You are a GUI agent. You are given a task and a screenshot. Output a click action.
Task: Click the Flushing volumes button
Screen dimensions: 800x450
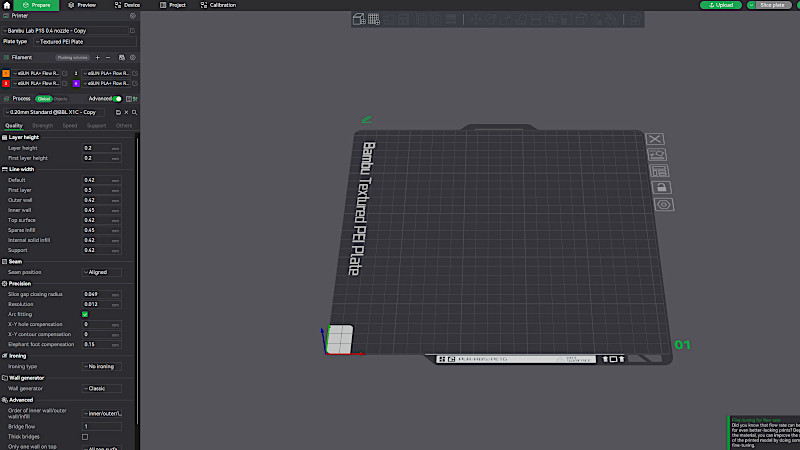click(72, 58)
